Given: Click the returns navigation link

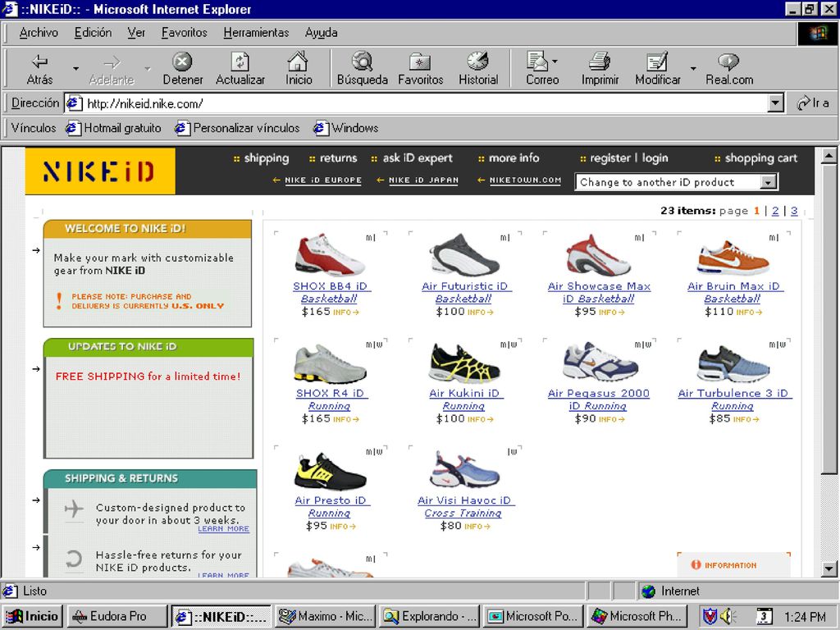Looking at the screenshot, I should point(338,158).
